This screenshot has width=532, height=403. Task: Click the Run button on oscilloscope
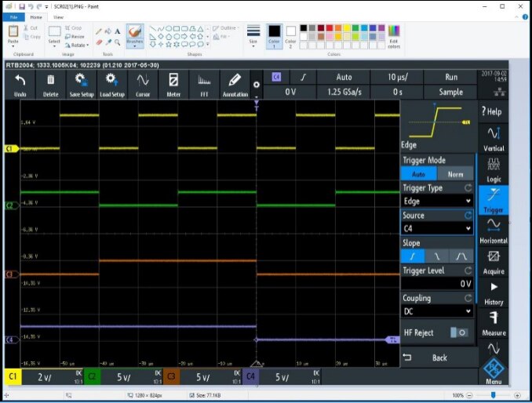coord(450,78)
